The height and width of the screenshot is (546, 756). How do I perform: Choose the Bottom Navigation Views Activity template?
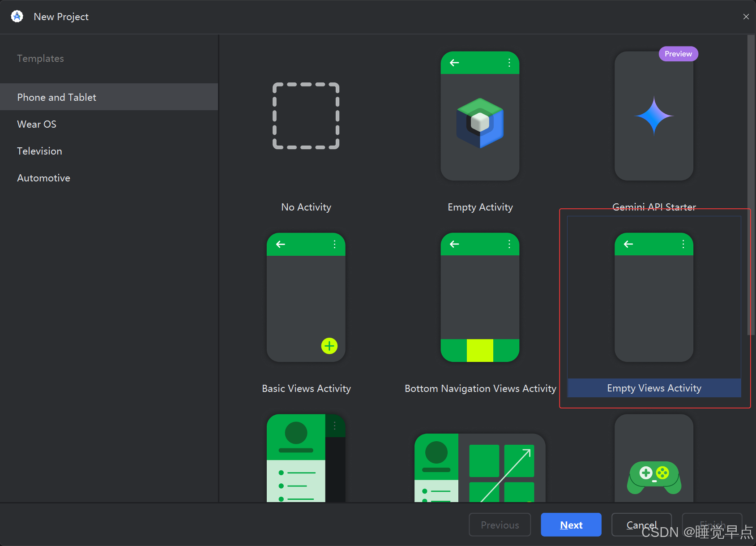coord(479,297)
